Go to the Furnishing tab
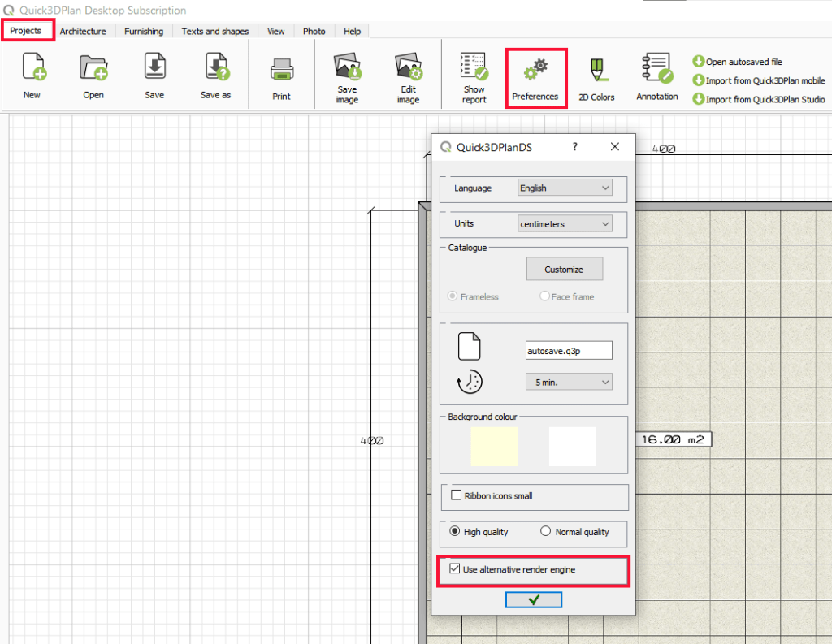 click(x=144, y=32)
